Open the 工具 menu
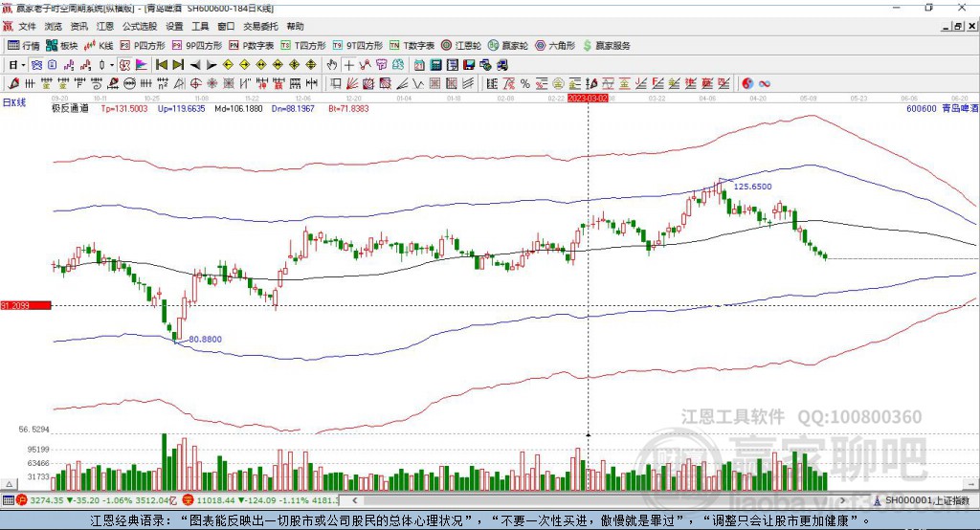Viewport: 980px width, 530px height. click(x=200, y=26)
